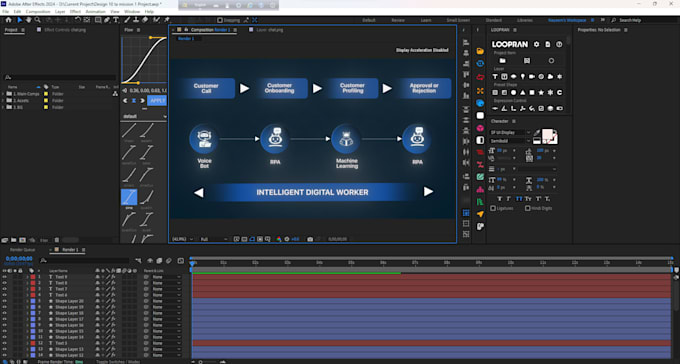Viewport: 680px width, 364px height.
Task: Select the Pen tool
Action: [x=107, y=20]
